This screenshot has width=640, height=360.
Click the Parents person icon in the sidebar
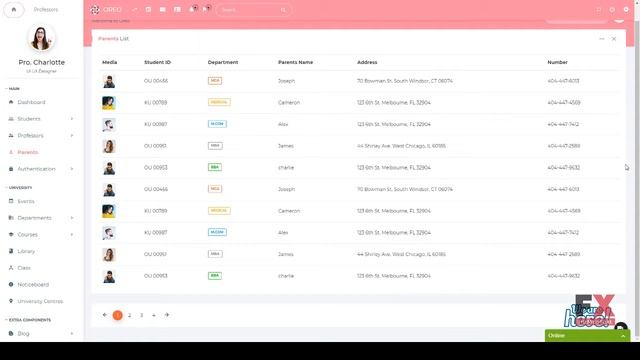(x=11, y=152)
